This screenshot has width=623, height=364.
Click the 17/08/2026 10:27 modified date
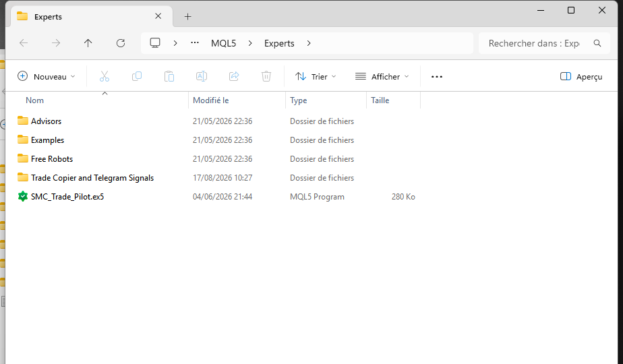(x=222, y=178)
